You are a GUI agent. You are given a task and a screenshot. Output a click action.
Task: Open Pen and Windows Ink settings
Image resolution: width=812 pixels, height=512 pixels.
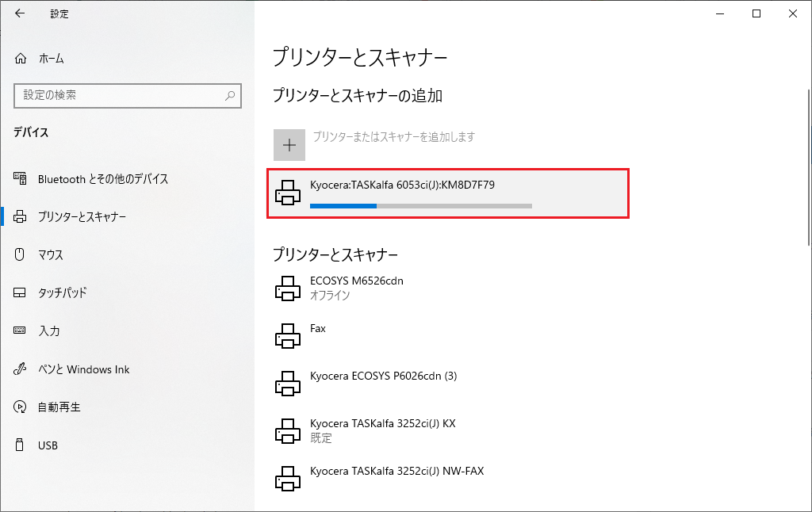coord(84,369)
